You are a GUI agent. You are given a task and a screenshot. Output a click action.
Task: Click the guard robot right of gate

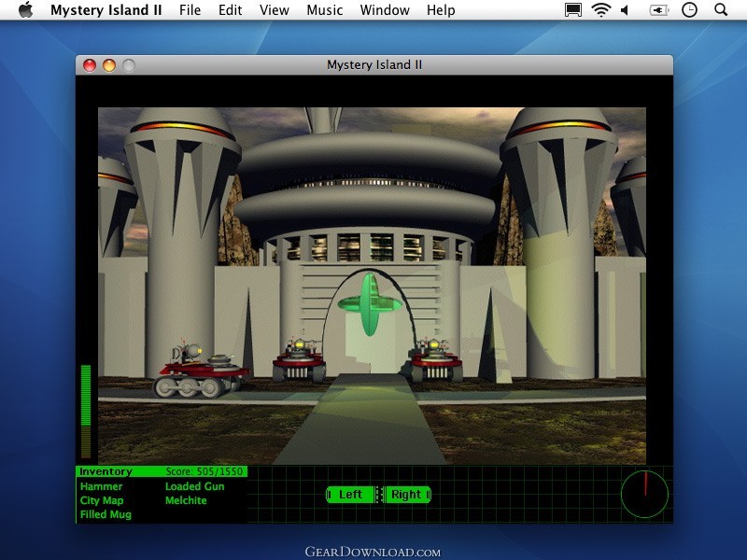434,360
